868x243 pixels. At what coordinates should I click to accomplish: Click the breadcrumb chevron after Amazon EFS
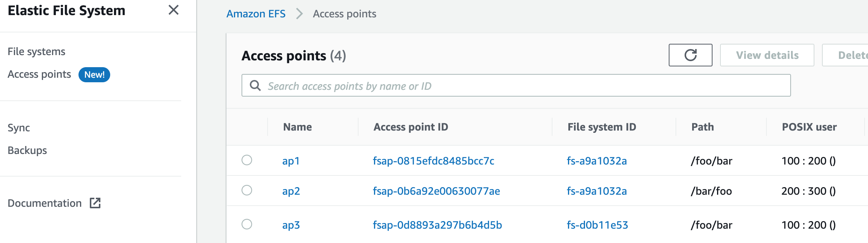tap(299, 14)
